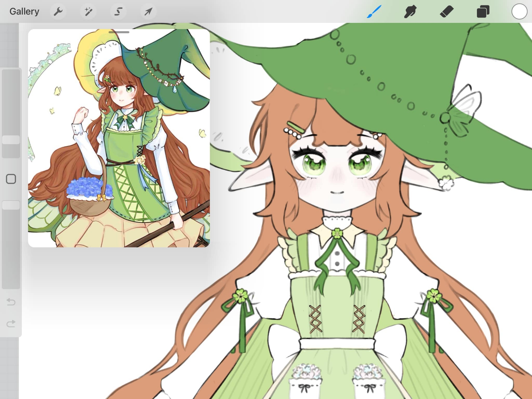Image resolution: width=532 pixels, height=399 pixels.
Task: Open the white active color swatch
Action: [x=519, y=11]
